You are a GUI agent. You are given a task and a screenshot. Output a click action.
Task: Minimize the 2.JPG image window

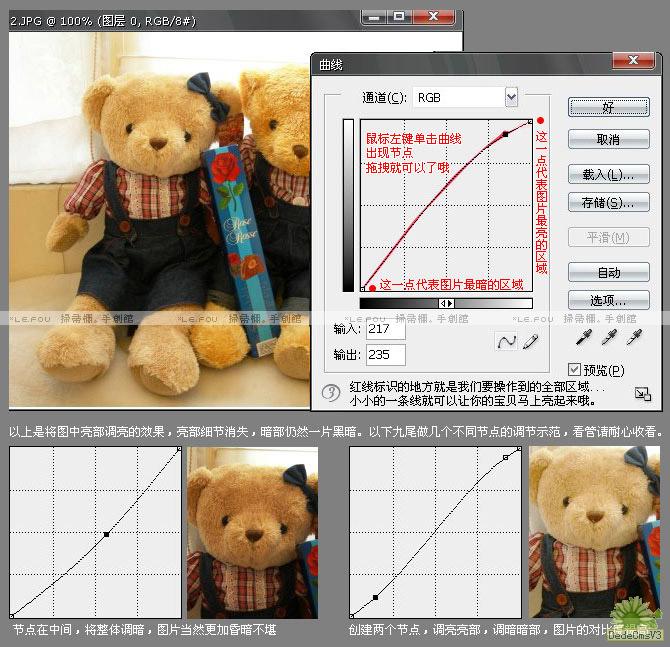tap(374, 17)
